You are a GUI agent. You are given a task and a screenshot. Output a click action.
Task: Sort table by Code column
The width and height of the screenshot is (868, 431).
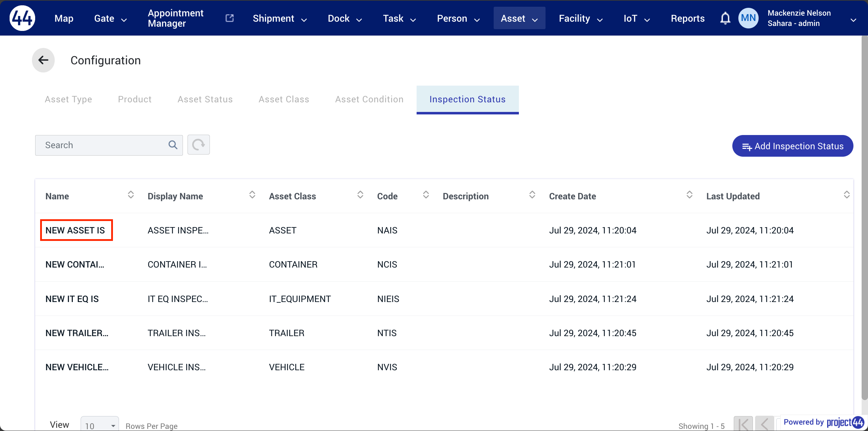(x=426, y=195)
